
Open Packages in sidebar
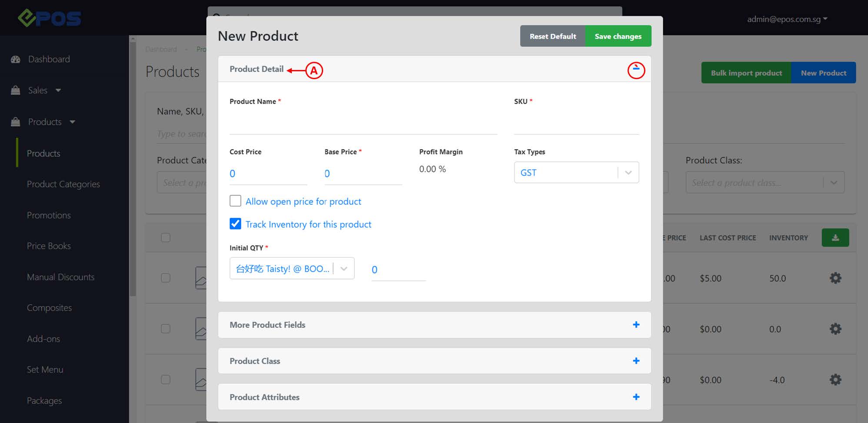coord(44,401)
